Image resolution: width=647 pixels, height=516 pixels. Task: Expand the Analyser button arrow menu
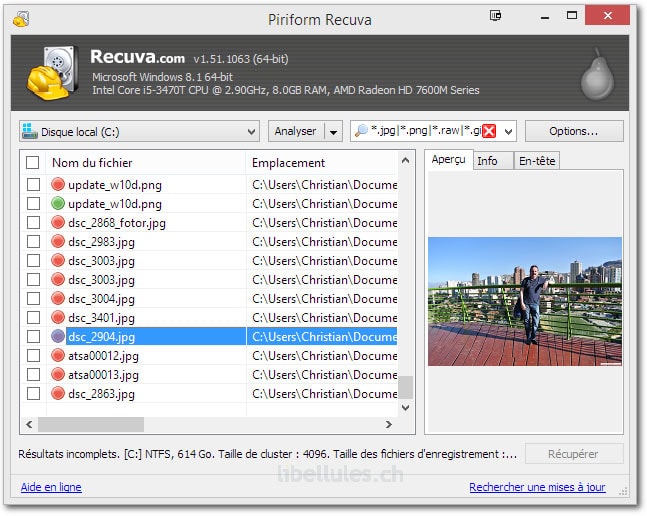[x=333, y=131]
